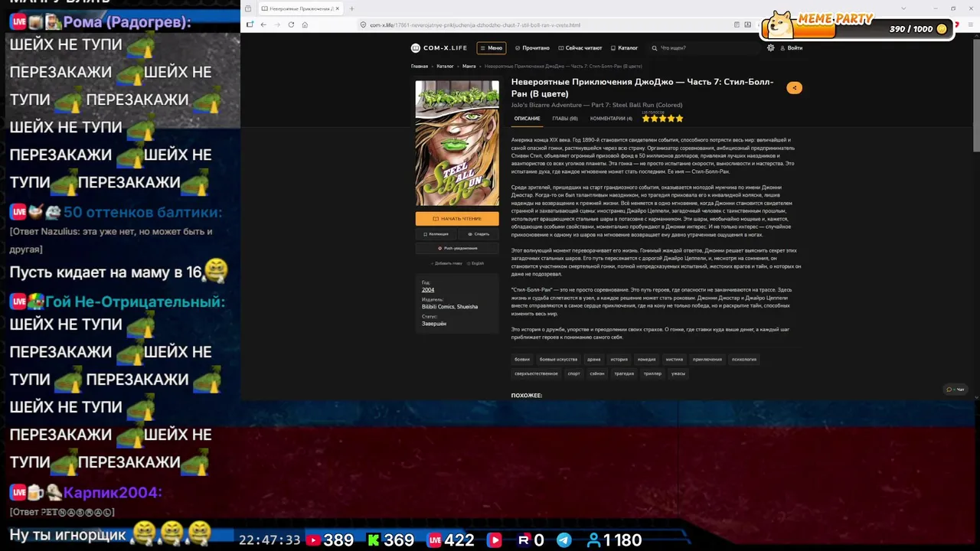
Task: Click the ужасы genre tag
Action: point(678,373)
